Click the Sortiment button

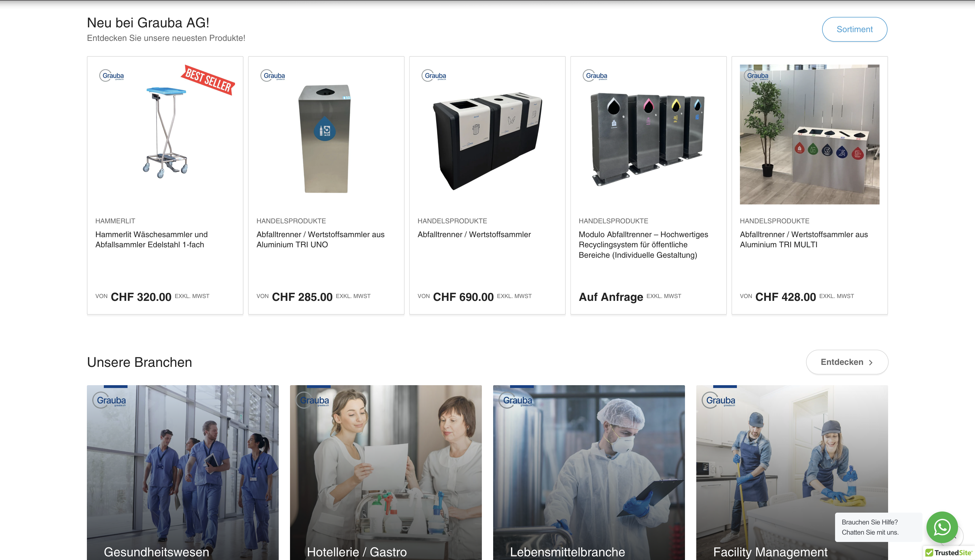click(855, 29)
